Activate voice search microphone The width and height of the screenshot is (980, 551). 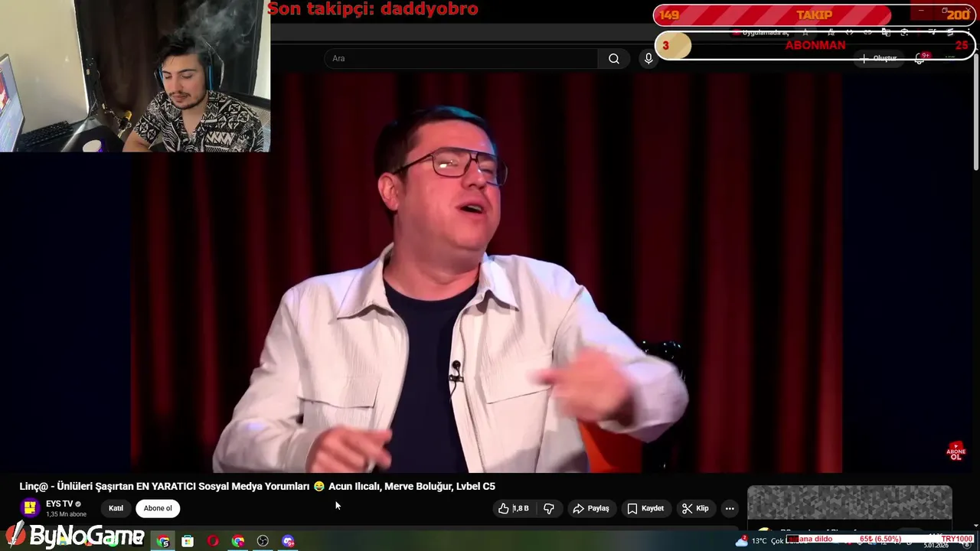(x=648, y=59)
